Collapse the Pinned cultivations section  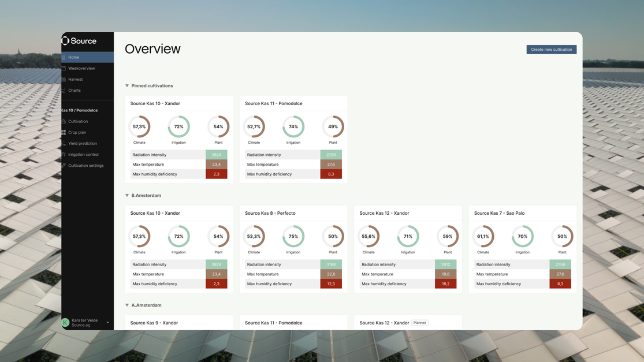[127, 86]
